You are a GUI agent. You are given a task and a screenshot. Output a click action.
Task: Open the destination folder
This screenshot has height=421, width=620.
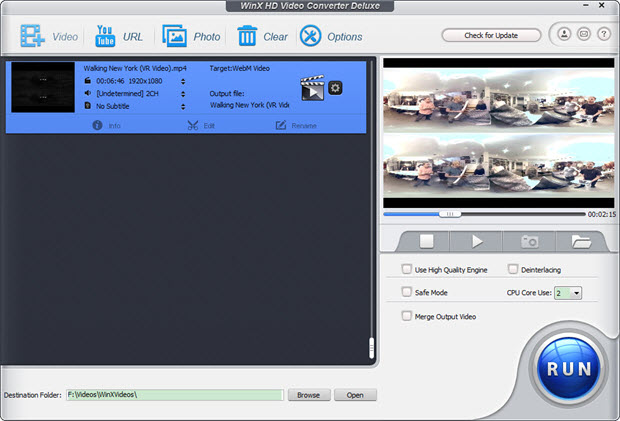coord(355,395)
